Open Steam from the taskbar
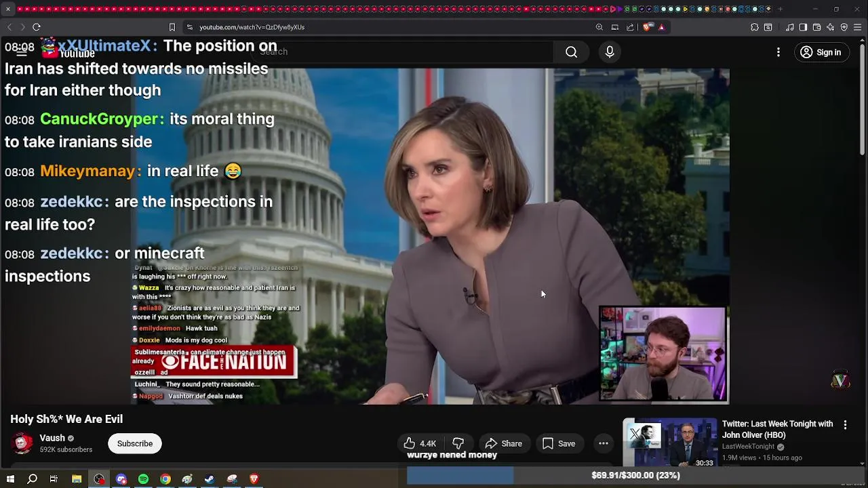The height and width of the screenshot is (488, 868). (210, 479)
